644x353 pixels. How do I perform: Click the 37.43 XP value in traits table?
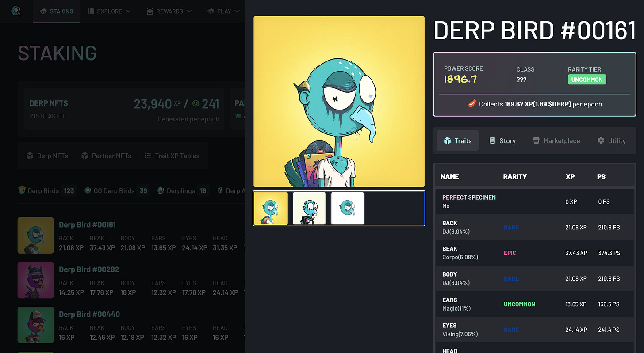click(x=576, y=253)
